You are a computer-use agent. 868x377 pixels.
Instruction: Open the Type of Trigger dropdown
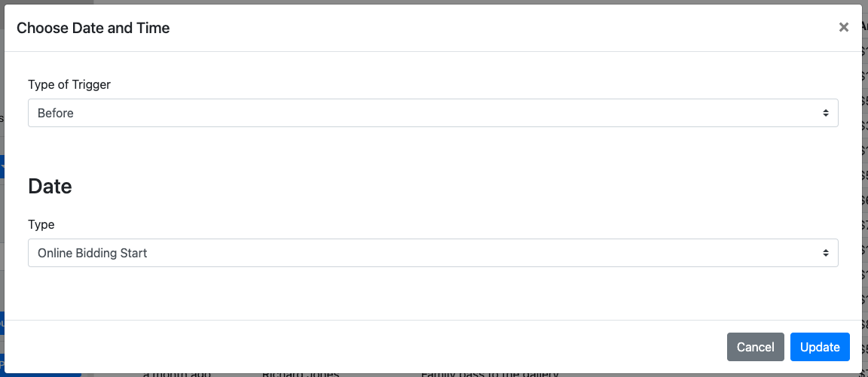tap(433, 113)
